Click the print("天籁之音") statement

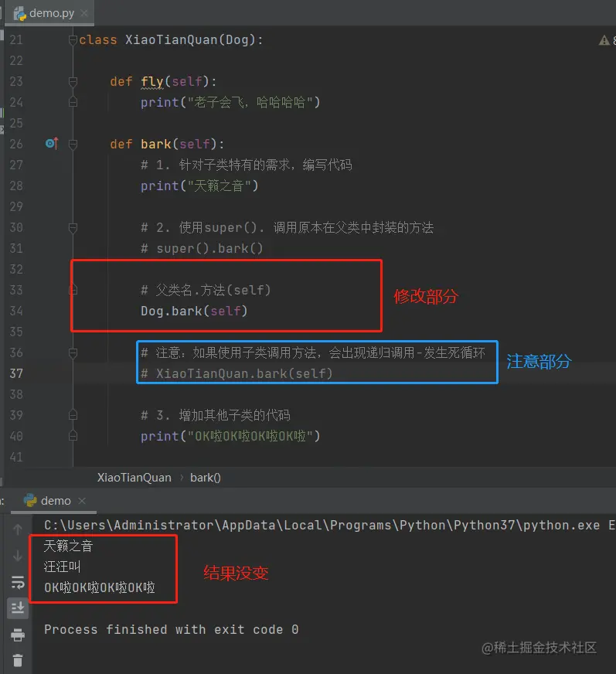(x=199, y=186)
